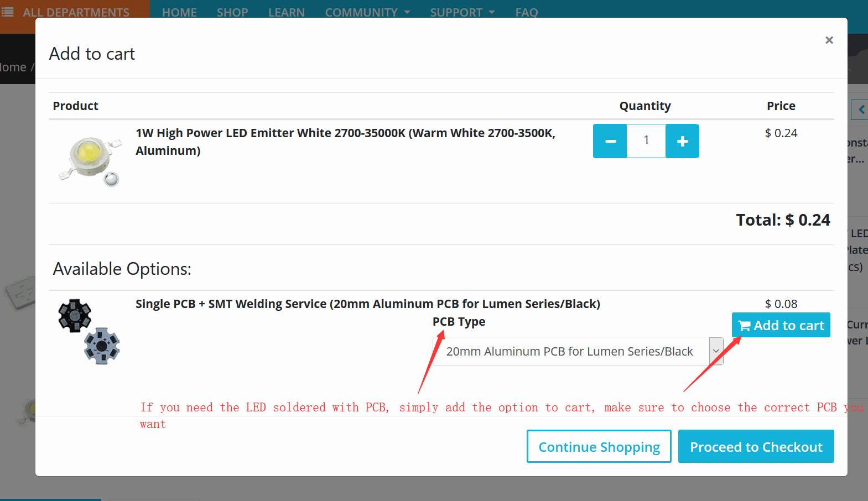Image resolution: width=868 pixels, height=501 pixels.
Task: Edit the quantity input field
Action: (646, 140)
